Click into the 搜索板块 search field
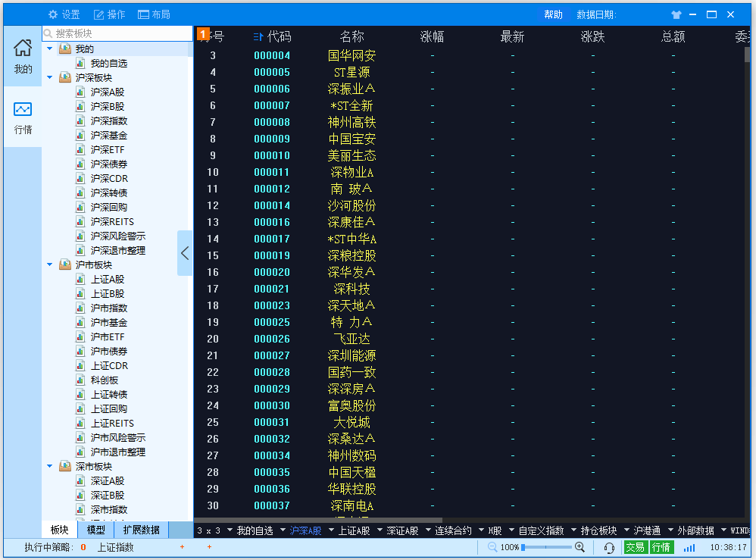This screenshot has height=560, width=756. point(117,33)
